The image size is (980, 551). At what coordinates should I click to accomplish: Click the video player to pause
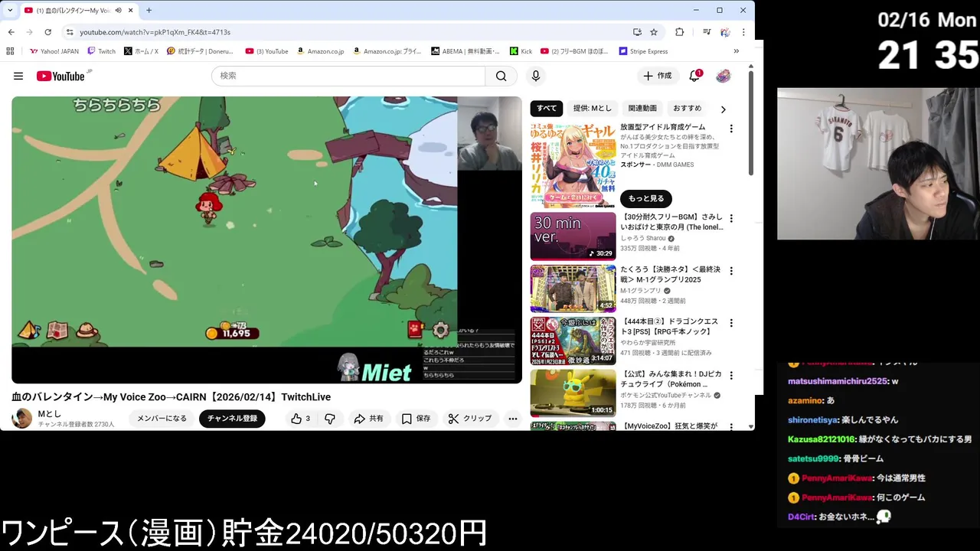(266, 240)
